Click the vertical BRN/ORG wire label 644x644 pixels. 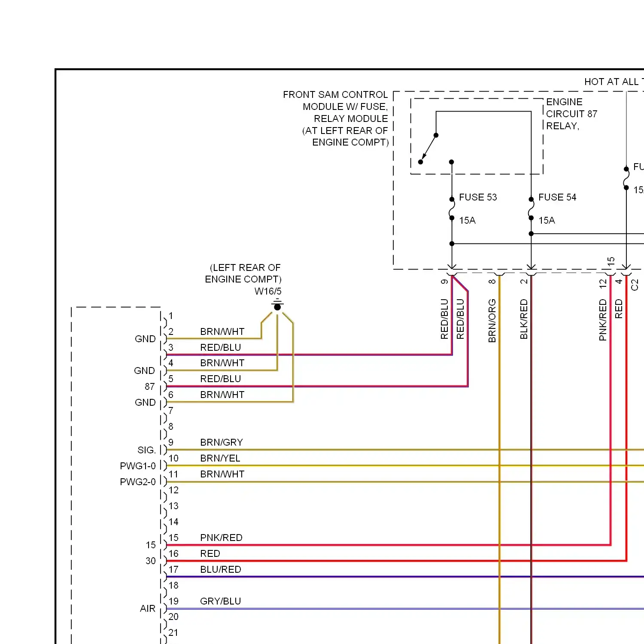[492, 321]
